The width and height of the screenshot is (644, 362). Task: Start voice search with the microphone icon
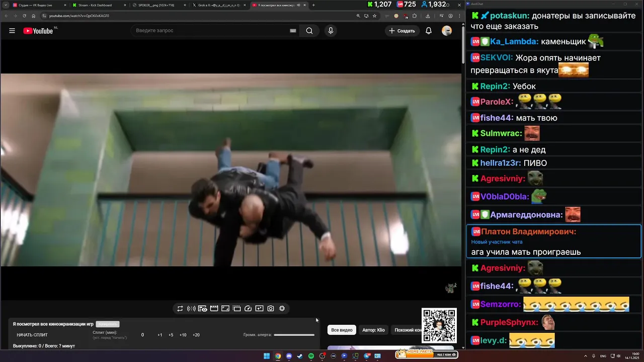331,31
